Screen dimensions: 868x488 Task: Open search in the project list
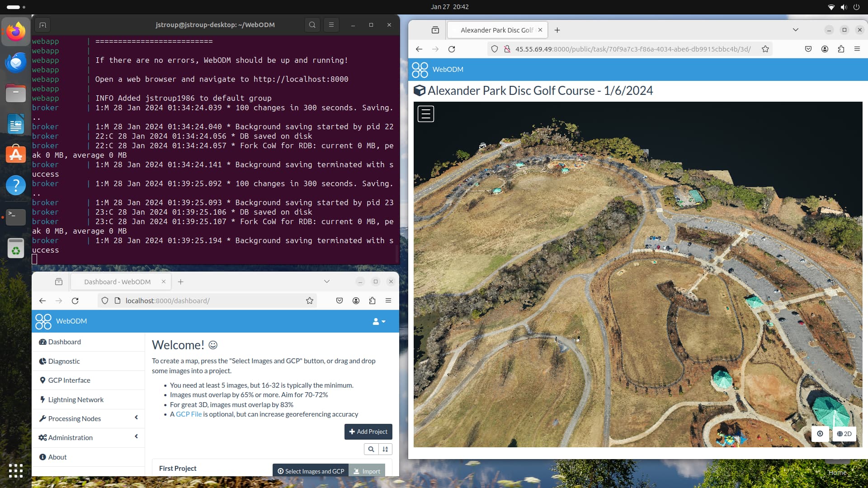[371, 449]
